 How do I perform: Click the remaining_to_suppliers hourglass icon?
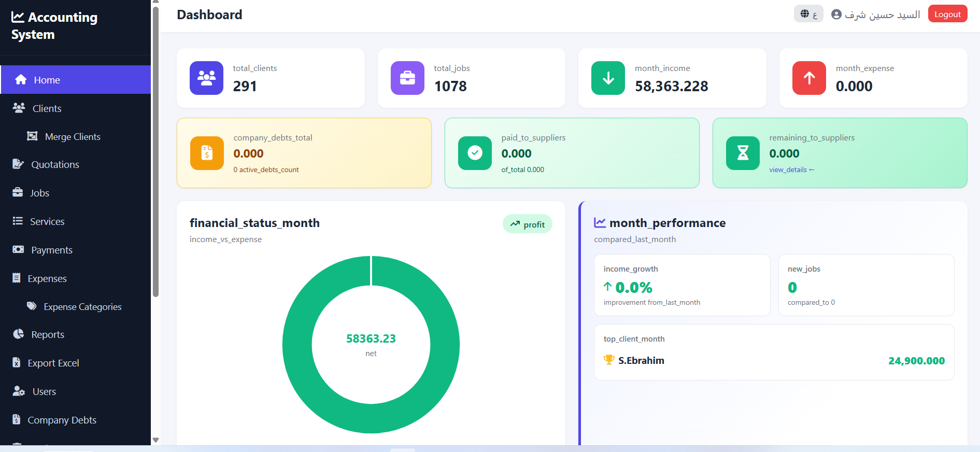coord(743,153)
